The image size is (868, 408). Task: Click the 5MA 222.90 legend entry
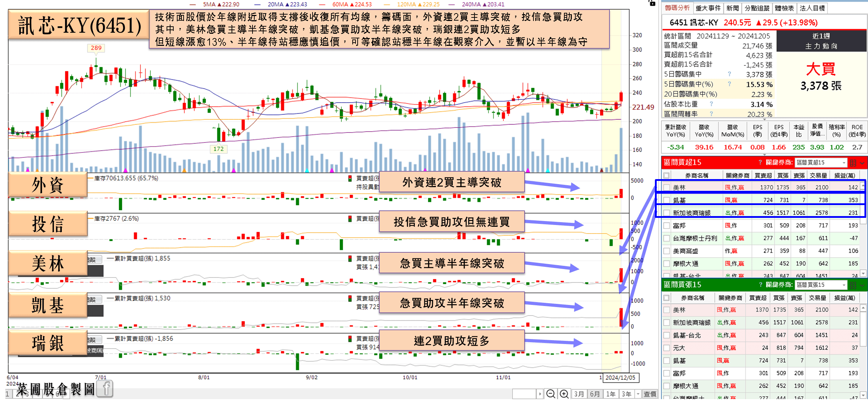point(215,4)
